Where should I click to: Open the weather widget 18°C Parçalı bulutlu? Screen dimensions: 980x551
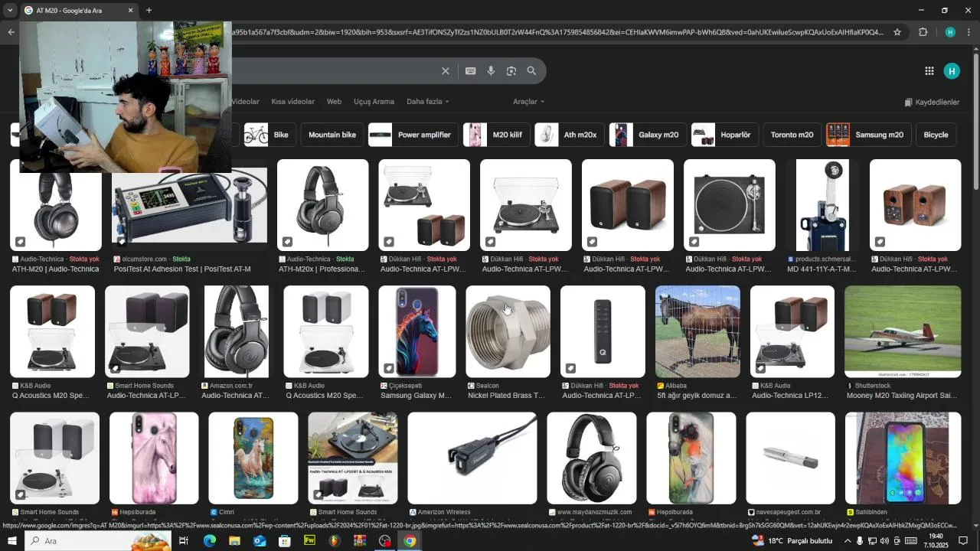792,541
